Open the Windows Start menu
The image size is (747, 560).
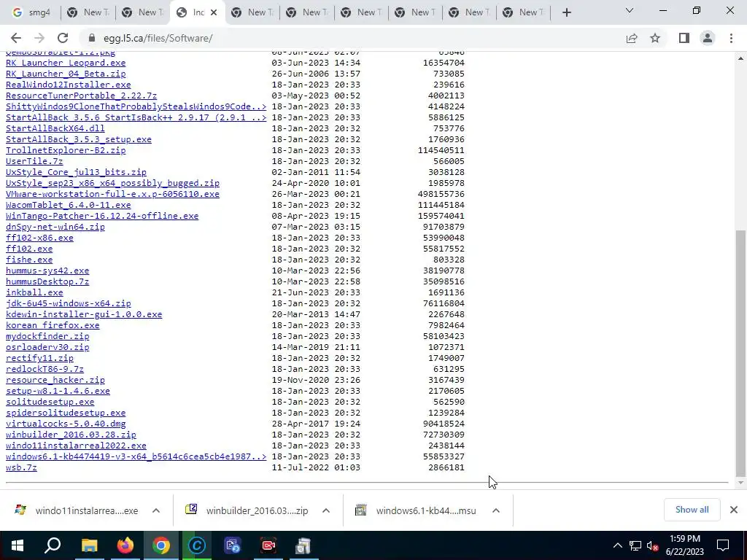[18, 545]
